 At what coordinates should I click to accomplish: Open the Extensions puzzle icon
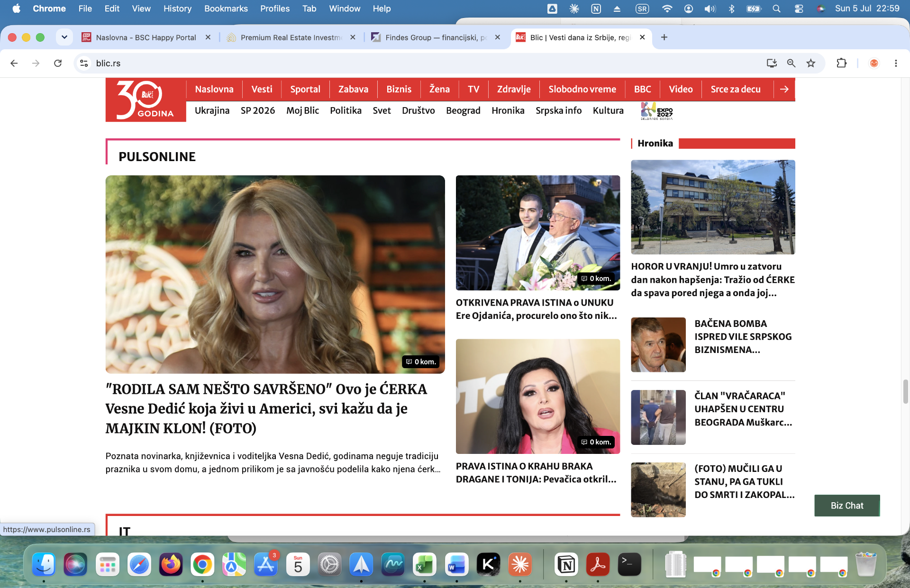pyautogui.click(x=841, y=63)
